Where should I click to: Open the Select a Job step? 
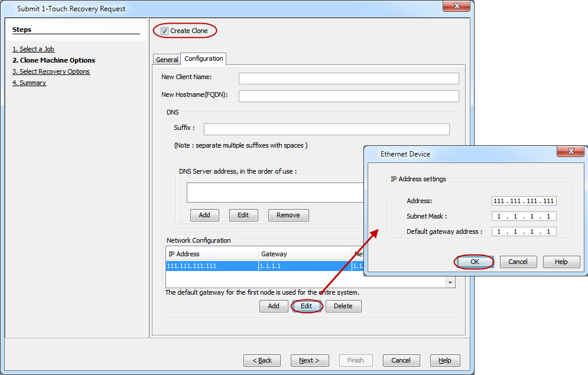[33, 49]
